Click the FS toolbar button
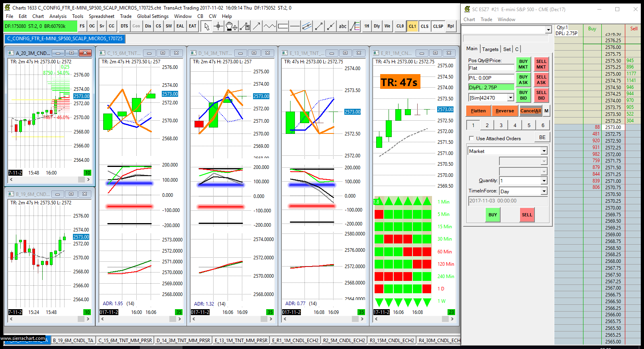Screen dimensions: 644x349 (x=82, y=26)
